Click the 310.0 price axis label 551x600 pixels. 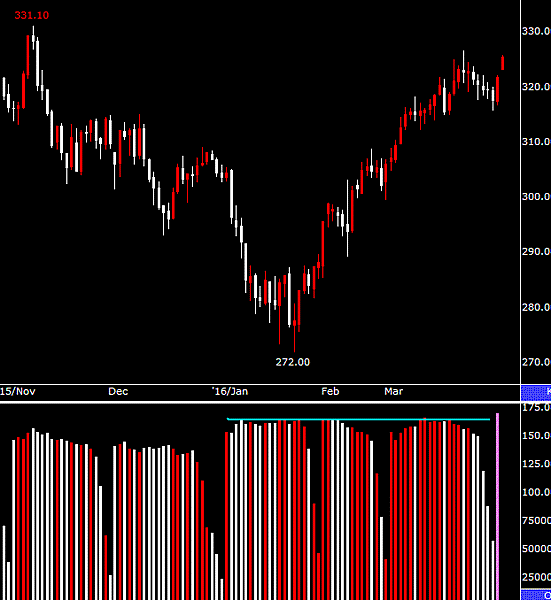[536, 142]
